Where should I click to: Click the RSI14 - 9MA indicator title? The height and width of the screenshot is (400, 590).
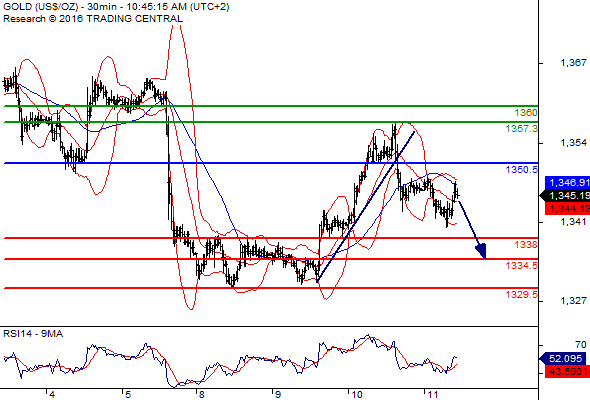(33, 334)
